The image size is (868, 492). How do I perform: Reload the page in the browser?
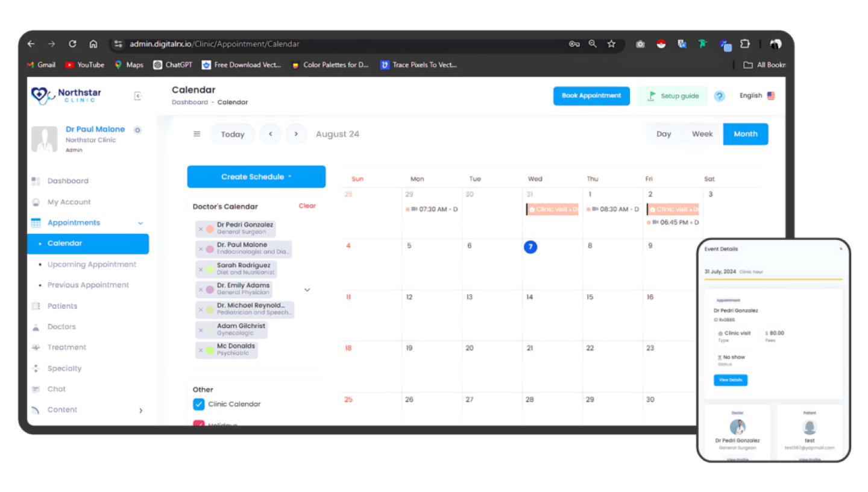[x=72, y=44]
